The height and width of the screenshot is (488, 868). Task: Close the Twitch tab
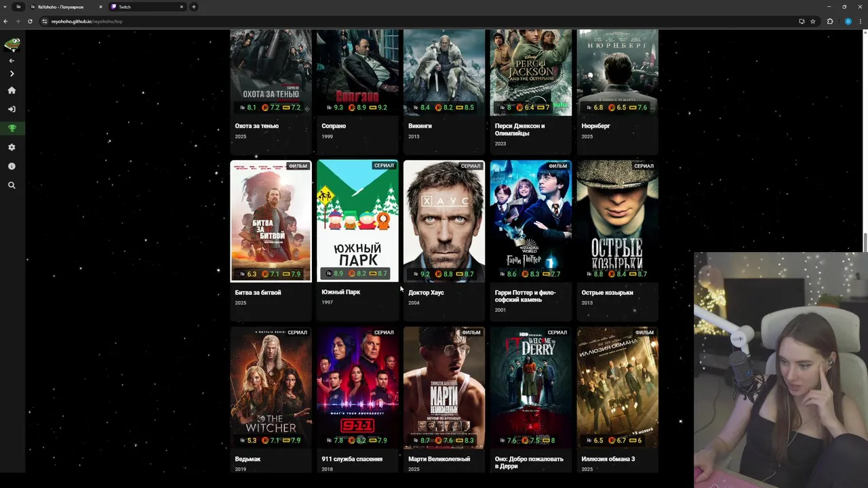[x=181, y=7]
